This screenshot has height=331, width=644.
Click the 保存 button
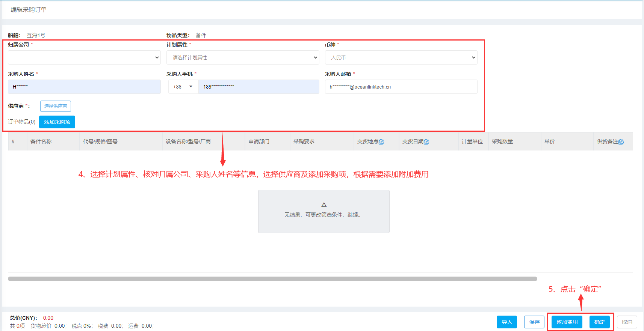[534, 322]
